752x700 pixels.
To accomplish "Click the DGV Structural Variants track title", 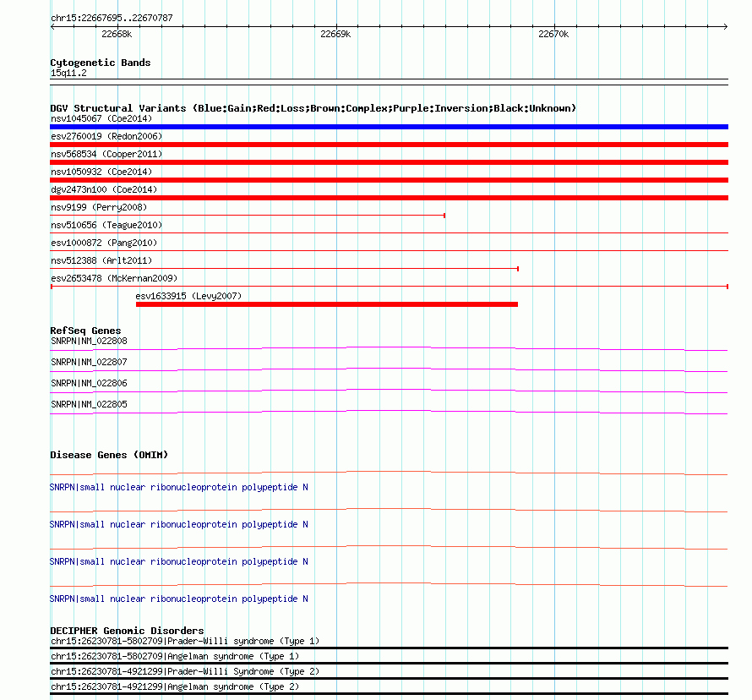I will (313, 108).
